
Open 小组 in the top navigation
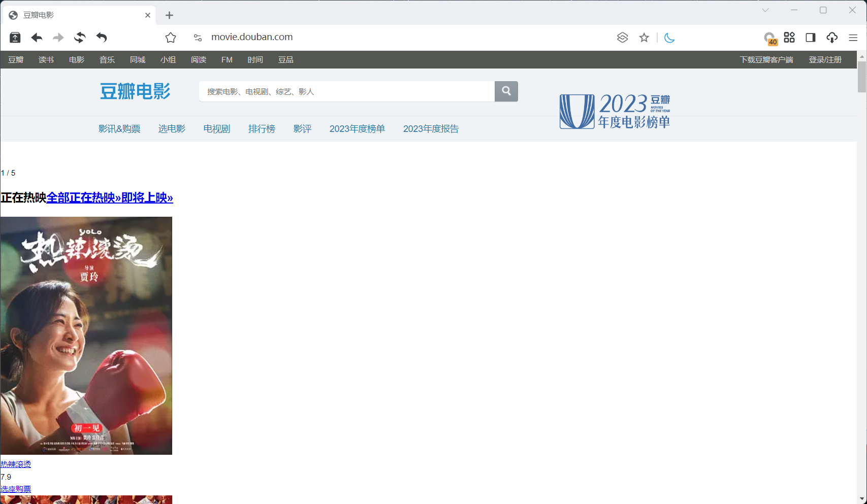point(168,60)
